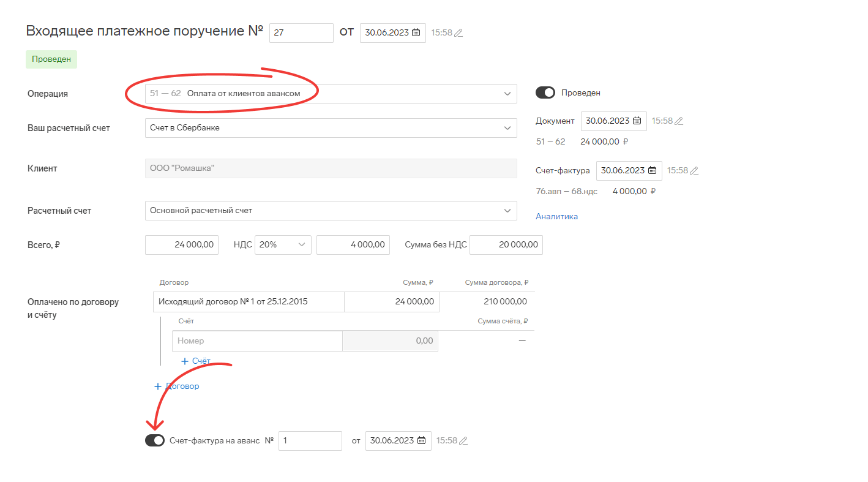The height and width of the screenshot is (482, 868).
Task: Expand client Расчетный счет dropdown
Action: pyautogui.click(x=507, y=211)
